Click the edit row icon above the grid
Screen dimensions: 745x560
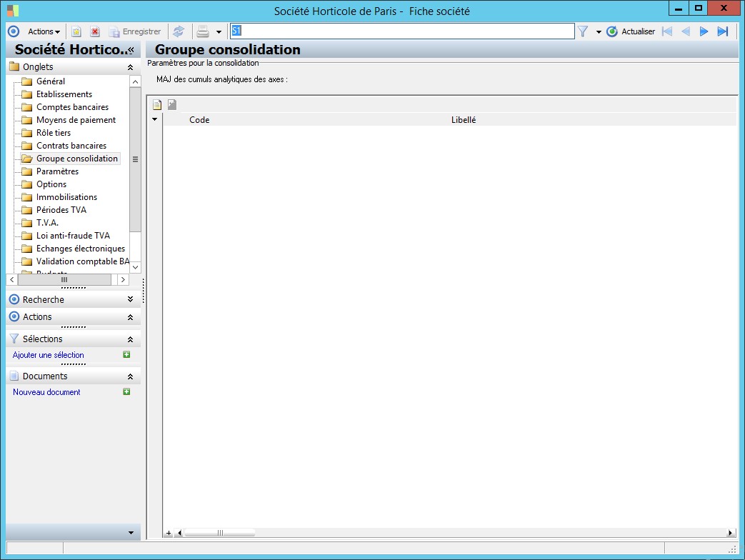coord(172,104)
